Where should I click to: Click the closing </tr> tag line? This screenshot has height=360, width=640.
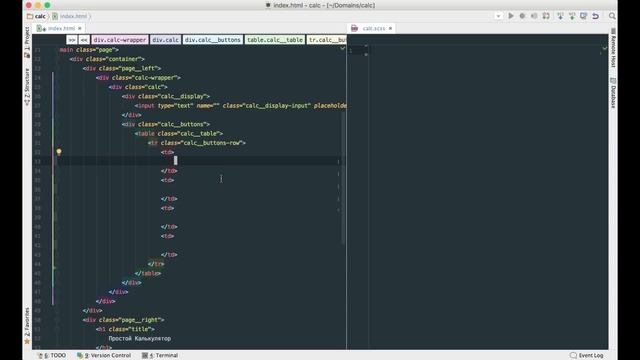pos(156,264)
